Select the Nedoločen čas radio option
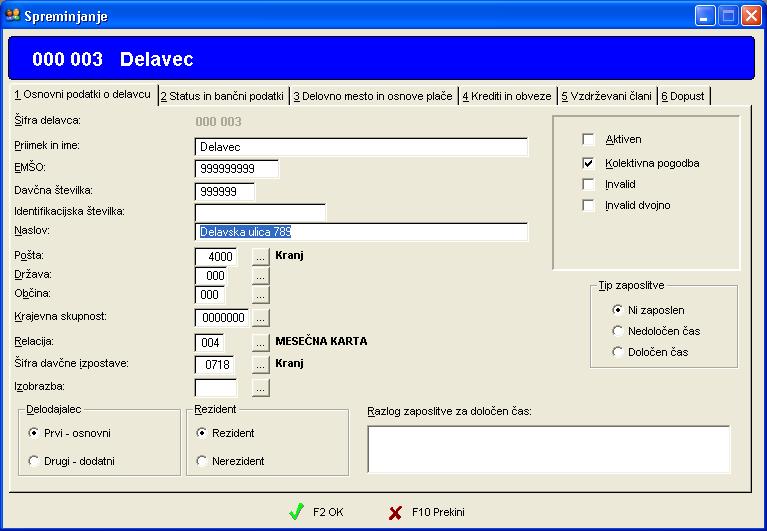 pos(618,331)
